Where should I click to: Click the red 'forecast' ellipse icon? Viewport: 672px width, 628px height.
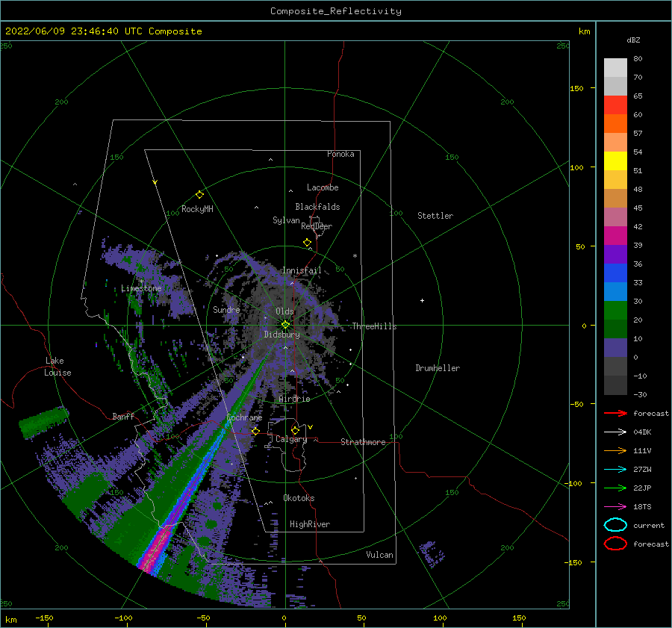(x=615, y=544)
